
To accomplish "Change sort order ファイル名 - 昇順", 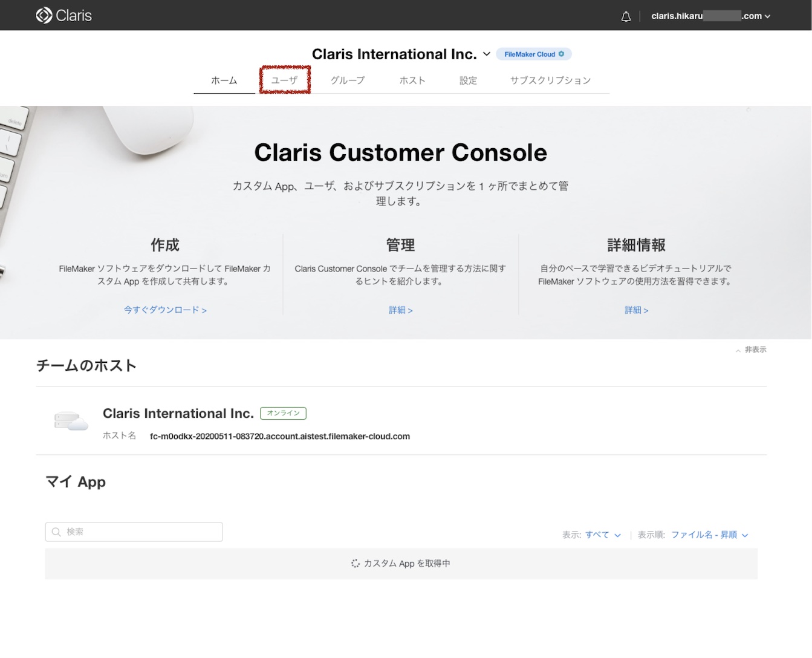I will point(709,535).
